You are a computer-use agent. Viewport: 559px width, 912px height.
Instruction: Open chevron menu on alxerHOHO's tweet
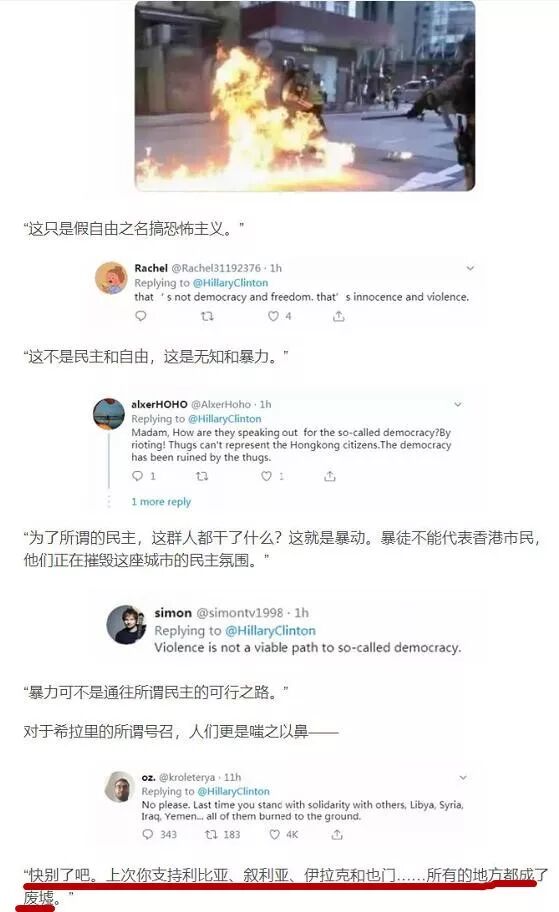coord(458,404)
